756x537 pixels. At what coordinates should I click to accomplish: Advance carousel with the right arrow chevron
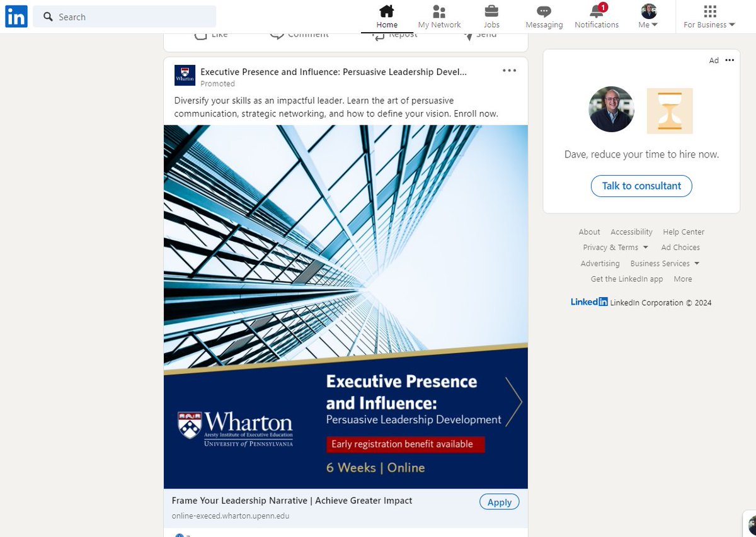514,402
